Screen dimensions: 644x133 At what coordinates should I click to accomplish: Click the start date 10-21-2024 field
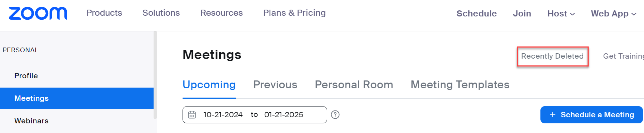pyautogui.click(x=223, y=115)
